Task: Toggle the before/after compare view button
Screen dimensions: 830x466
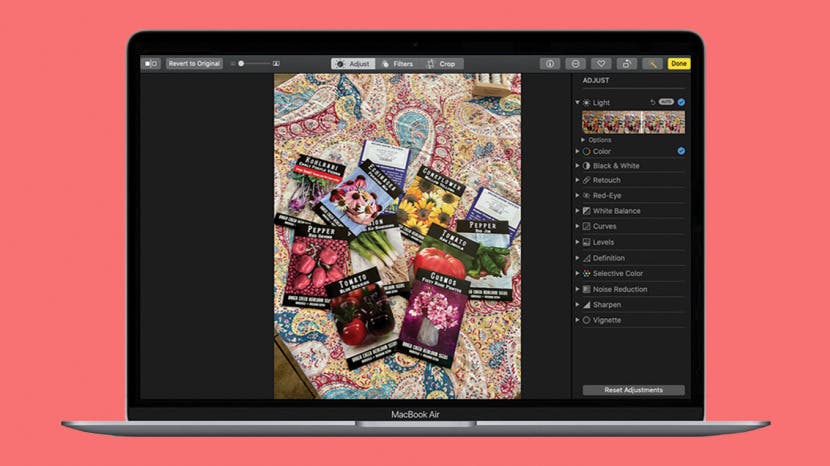Action: (151, 64)
